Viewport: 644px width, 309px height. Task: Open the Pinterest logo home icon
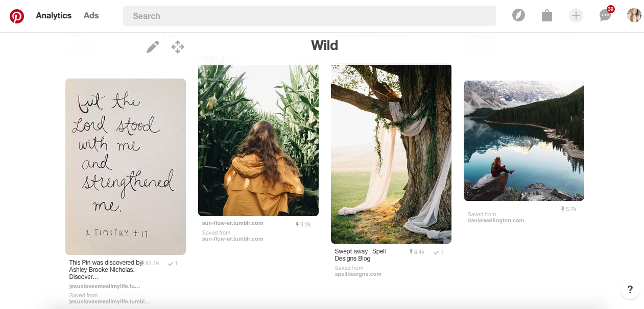17,16
